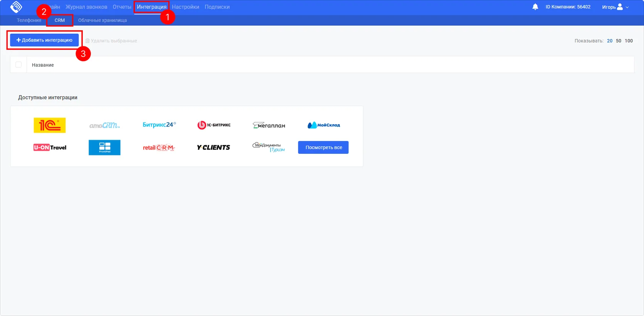Select the retailCRM logo
The height and width of the screenshot is (316, 644).
[x=159, y=148]
